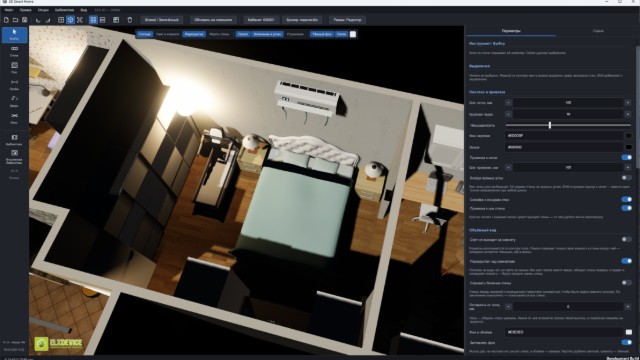Toggle the room light viewport chip
The height and width of the screenshot is (360, 640).
click(168, 34)
